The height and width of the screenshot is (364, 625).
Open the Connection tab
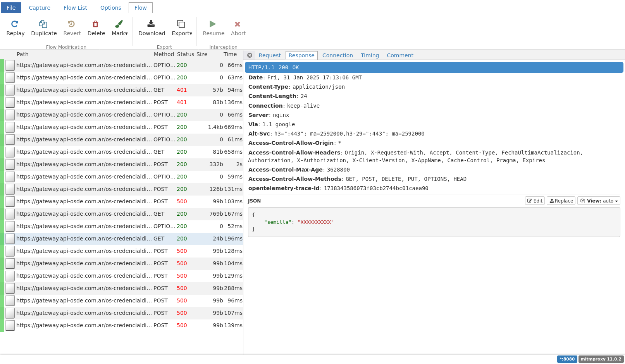(x=337, y=55)
